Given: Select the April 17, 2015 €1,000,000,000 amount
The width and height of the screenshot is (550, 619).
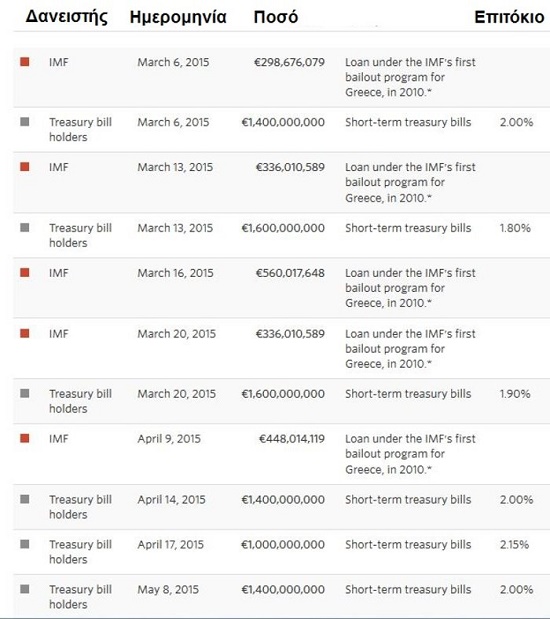Looking at the screenshot, I should point(283,544).
